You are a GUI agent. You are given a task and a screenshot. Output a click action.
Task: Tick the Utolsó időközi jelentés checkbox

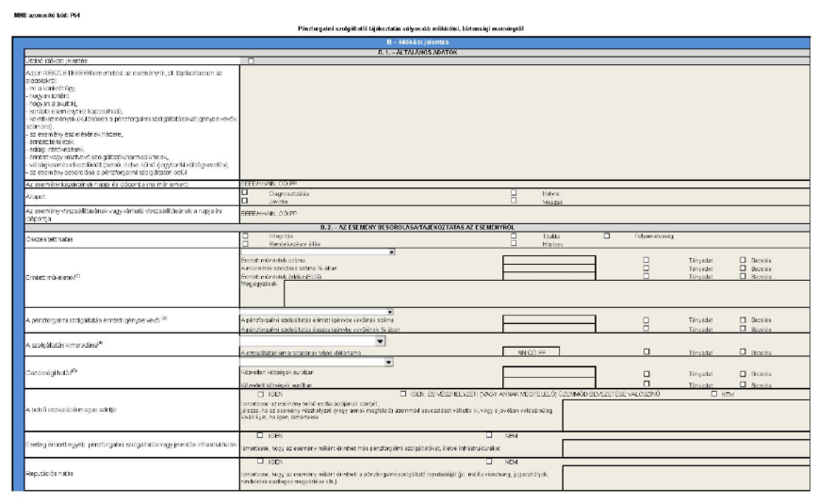[251, 61]
